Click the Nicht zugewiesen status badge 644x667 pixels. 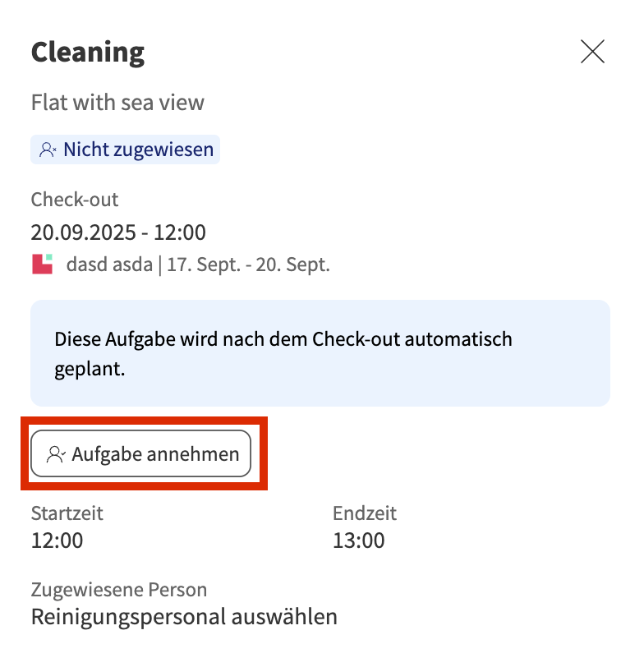[126, 150]
